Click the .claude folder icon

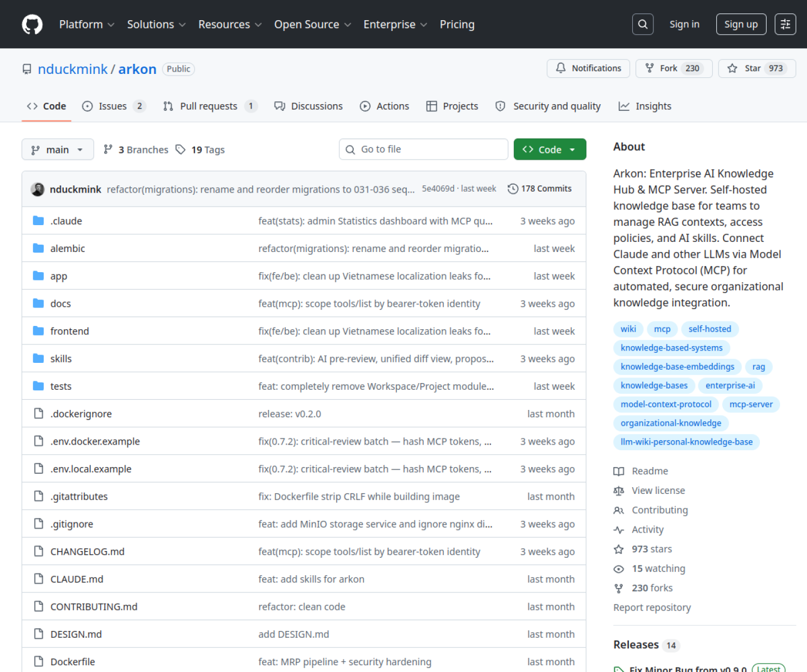[38, 221]
